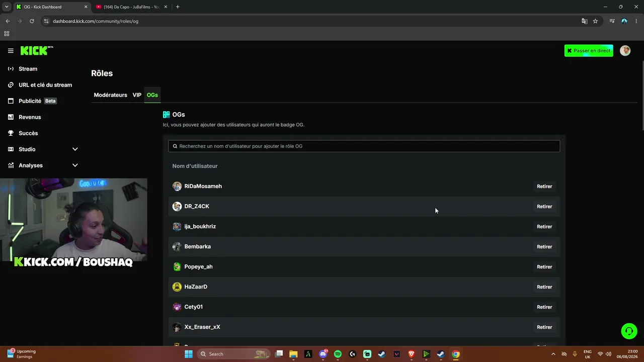Open the hamburger sidebar menu
The width and height of the screenshot is (644, 362).
11,51
